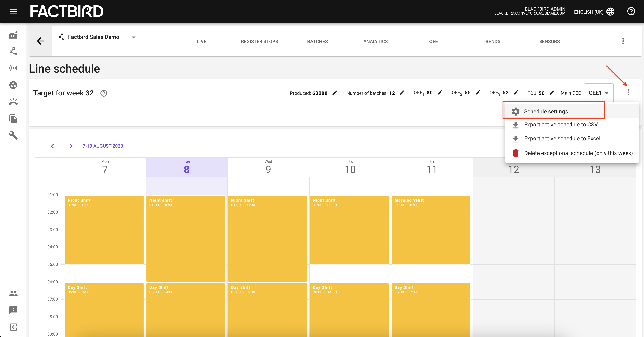Open the factory icon in sidebar
Viewport: 644px width, 337px height.
coord(13,35)
